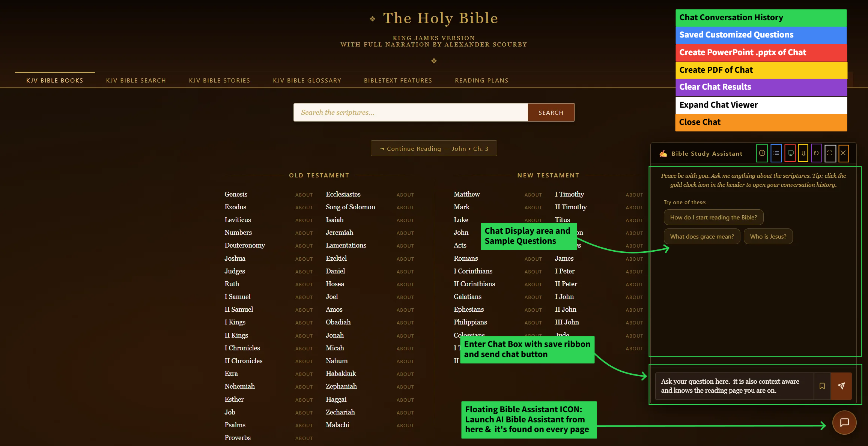Continue reading John chapter 3
This screenshot has width=868, height=446.
click(x=434, y=149)
